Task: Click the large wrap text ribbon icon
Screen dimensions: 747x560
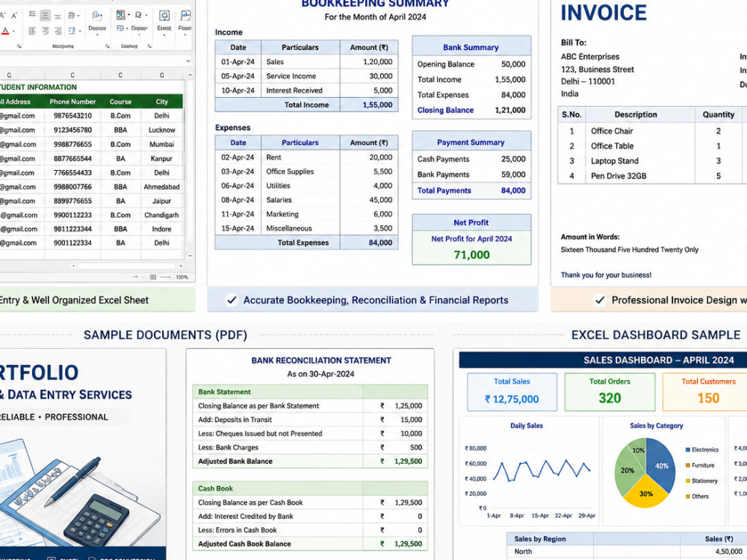Action: pyautogui.click(x=97, y=16)
